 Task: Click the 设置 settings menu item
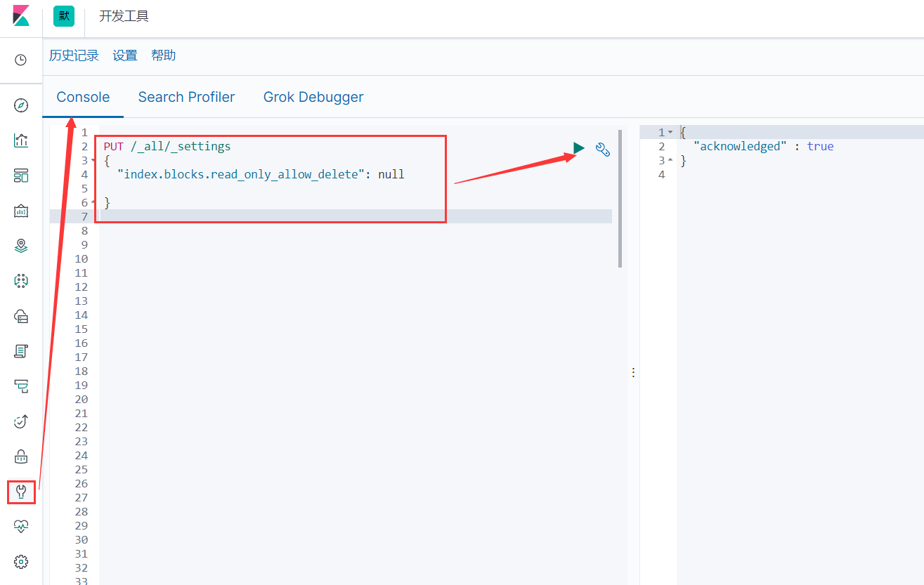coord(124,55)
